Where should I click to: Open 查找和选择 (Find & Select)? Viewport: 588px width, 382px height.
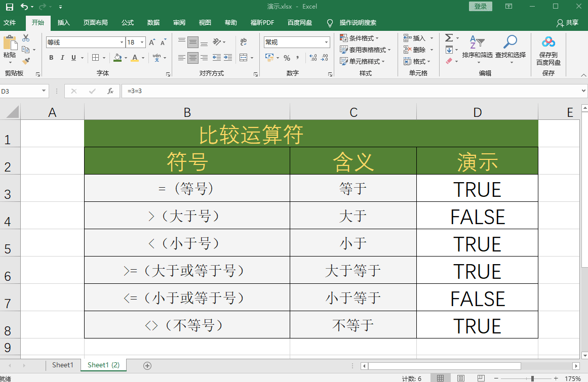[x=509, y=51]
